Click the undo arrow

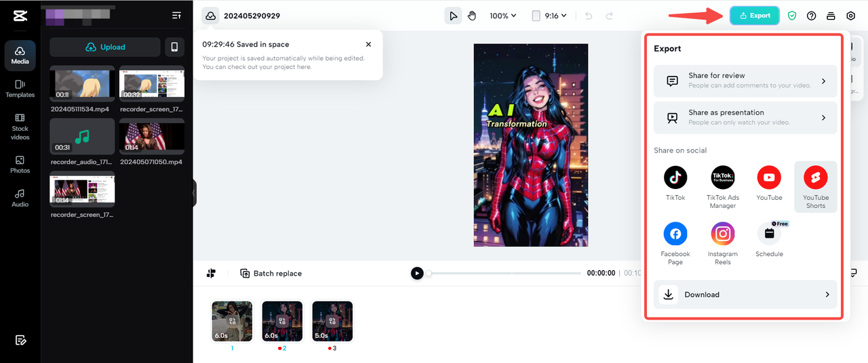coord(589,16)
